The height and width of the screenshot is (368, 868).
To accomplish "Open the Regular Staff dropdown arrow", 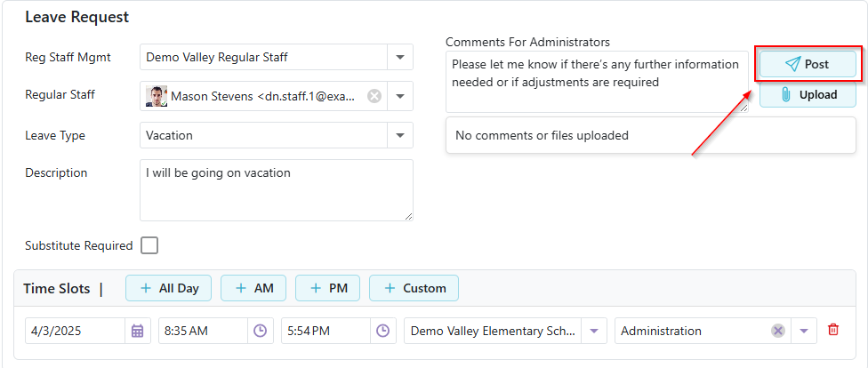I will [x=400, y=96].
